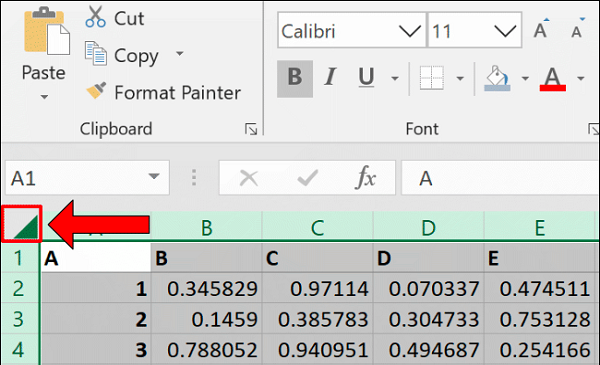Click cell with value 0.97114

(x=318, y=288)
